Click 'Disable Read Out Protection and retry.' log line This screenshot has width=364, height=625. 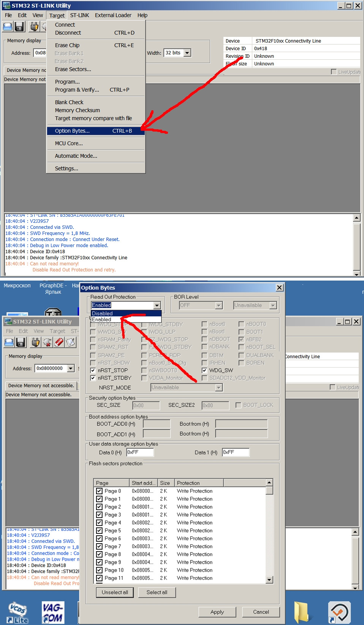pos(74,270)
